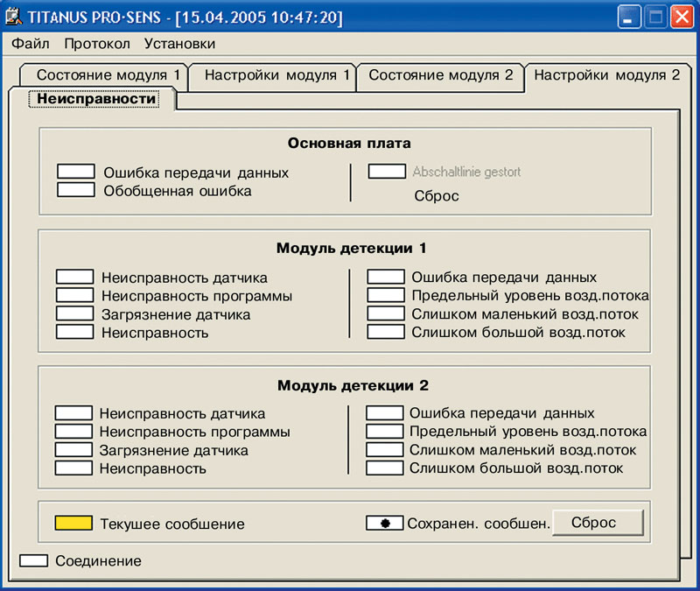700x591 pixels.
Task: Click Модуль 1 Слишком большой возд.поток indicator
Action: pos(386,332)
